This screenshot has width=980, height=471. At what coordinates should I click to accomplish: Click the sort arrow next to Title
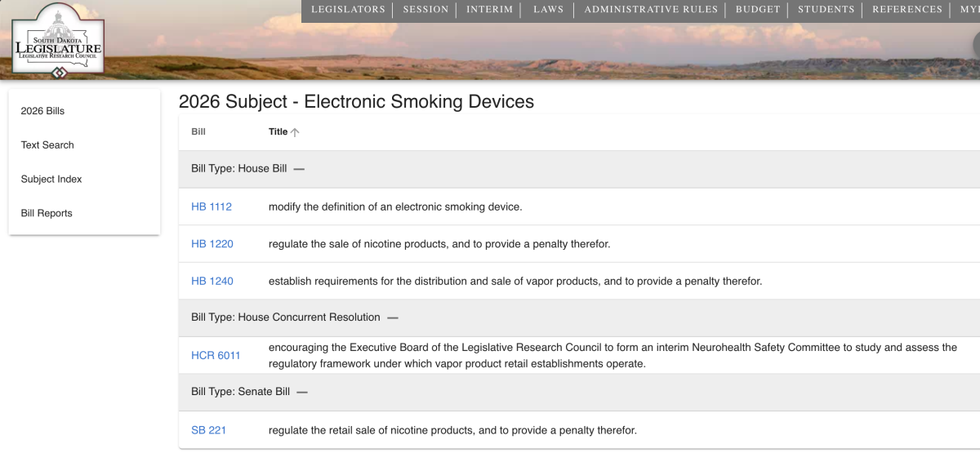pos(296,131)
